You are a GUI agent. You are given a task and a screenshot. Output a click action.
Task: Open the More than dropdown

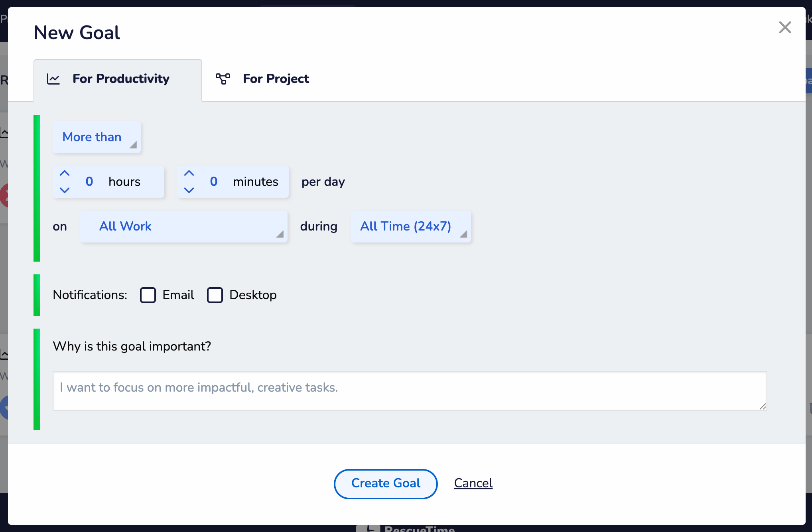click(x=97, y=137)
